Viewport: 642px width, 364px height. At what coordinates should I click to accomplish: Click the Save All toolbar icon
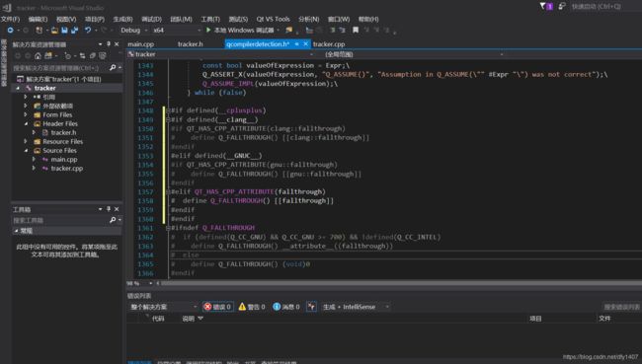tap(74, 31)
